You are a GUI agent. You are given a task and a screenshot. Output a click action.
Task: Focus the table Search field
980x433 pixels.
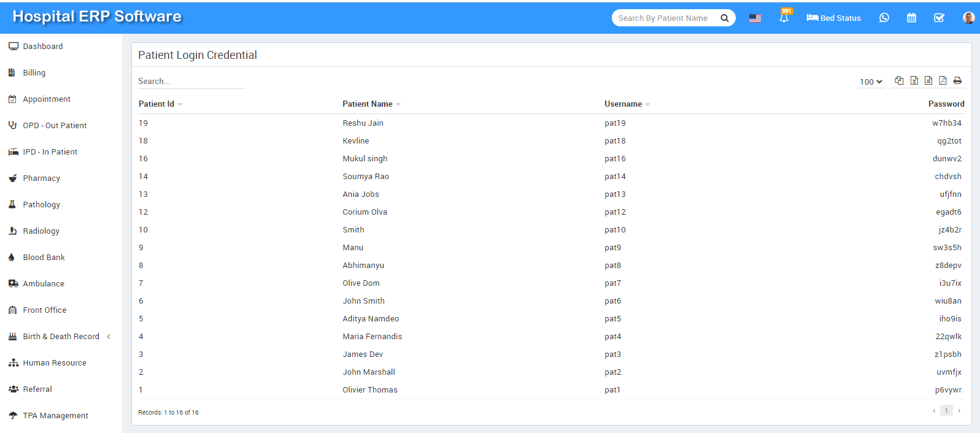coord(191,81)
